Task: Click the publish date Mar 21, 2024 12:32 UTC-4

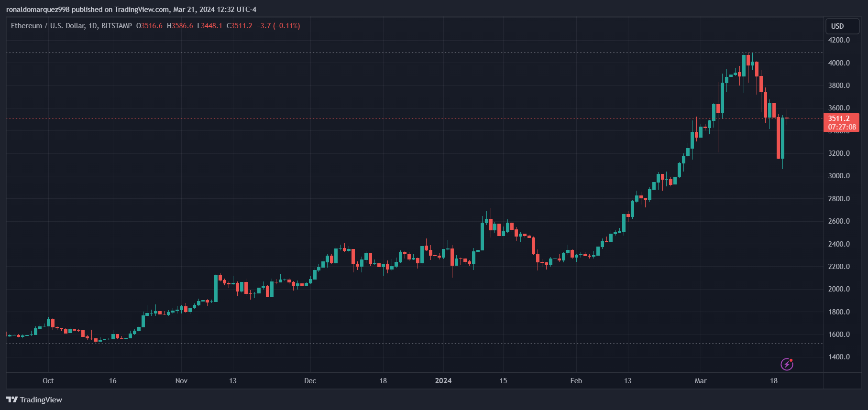Action: [215, 10]
